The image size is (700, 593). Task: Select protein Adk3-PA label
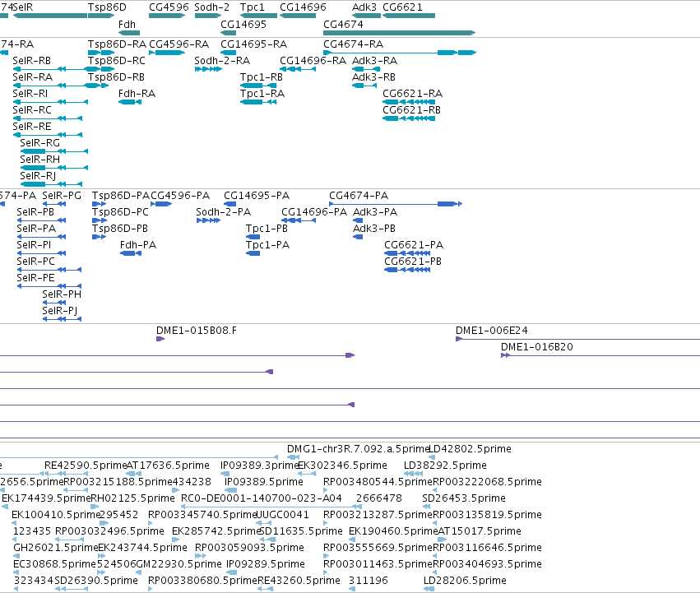(x=375, y=211)
